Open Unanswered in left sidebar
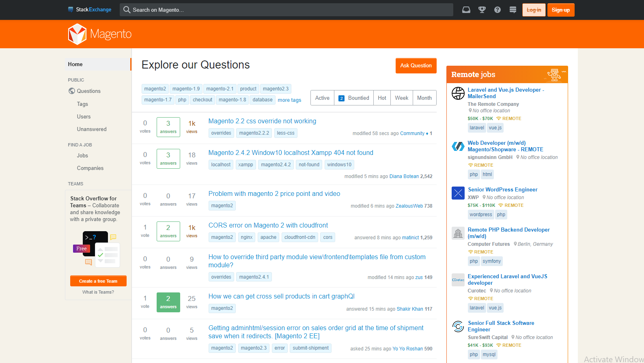Image resolution: width=644 pixels, height=363 pixels. coord(92,129)
